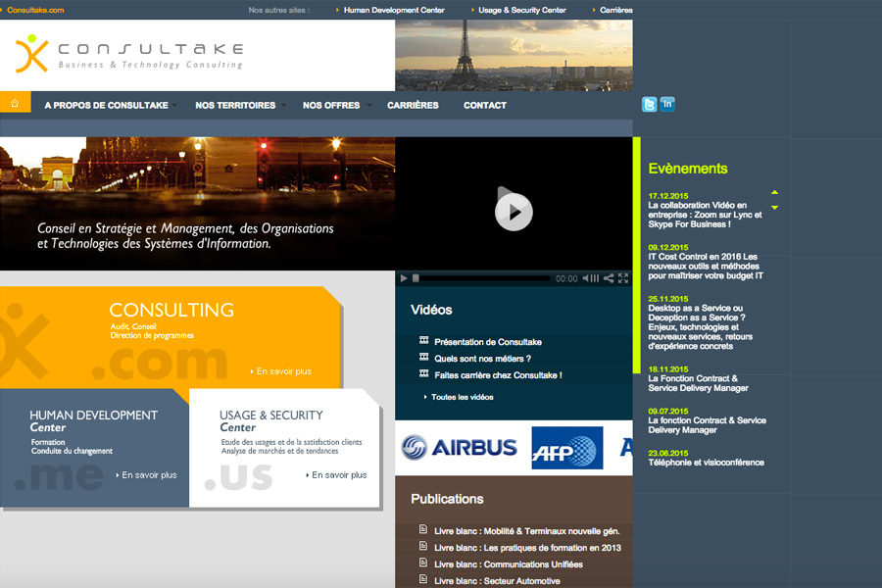Viewport: 882px width, 588px height.
Task: Click the orange home icon
Action: [15, 103]
